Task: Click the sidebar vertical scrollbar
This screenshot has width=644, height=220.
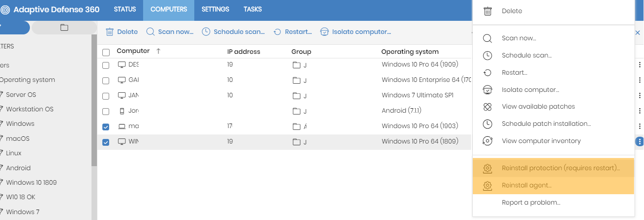Action: 94,100
